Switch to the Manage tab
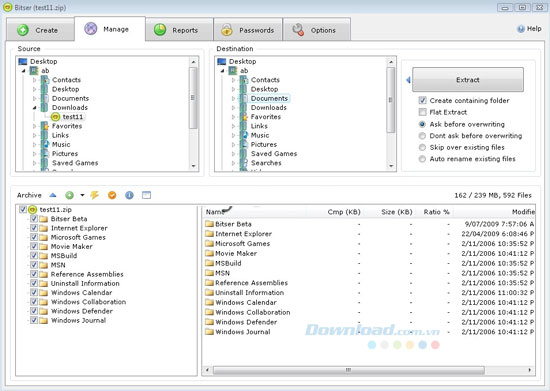550x391 pixels. point(110,29)
